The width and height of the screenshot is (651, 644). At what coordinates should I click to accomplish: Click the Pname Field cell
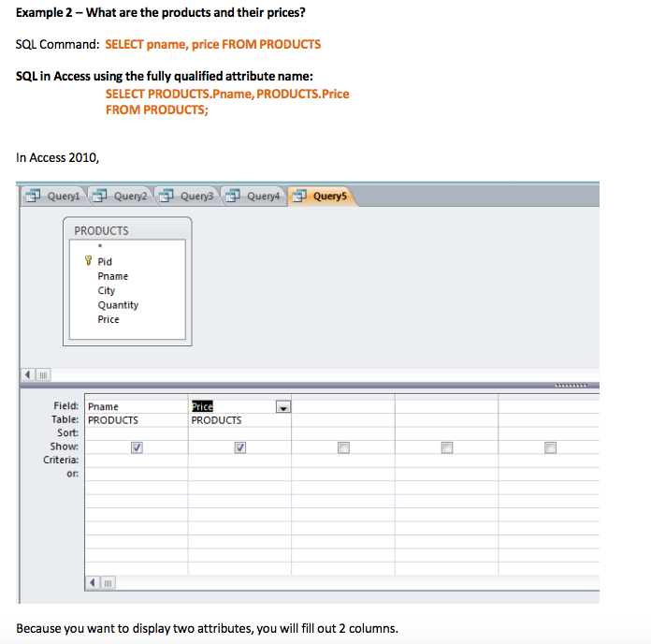[x=137, y=406]
